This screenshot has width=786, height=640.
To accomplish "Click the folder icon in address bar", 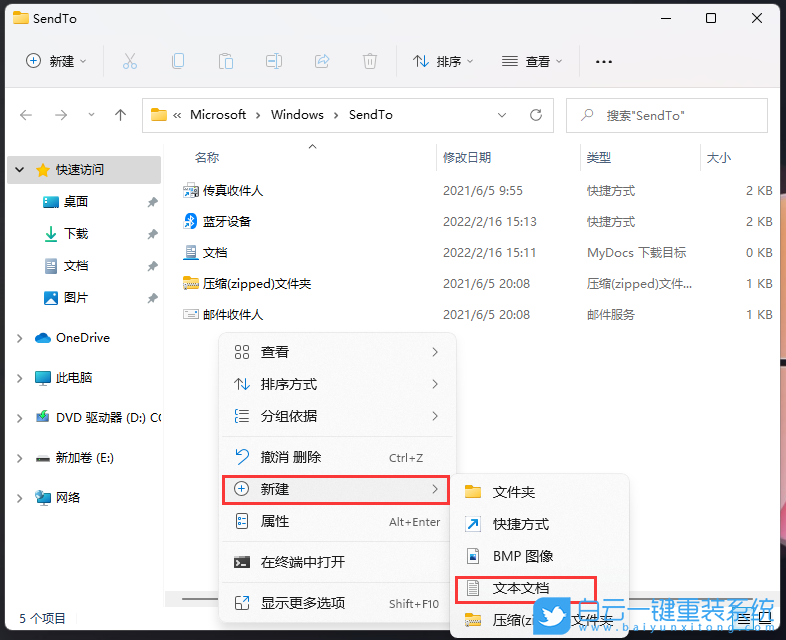I will [159, 115].
